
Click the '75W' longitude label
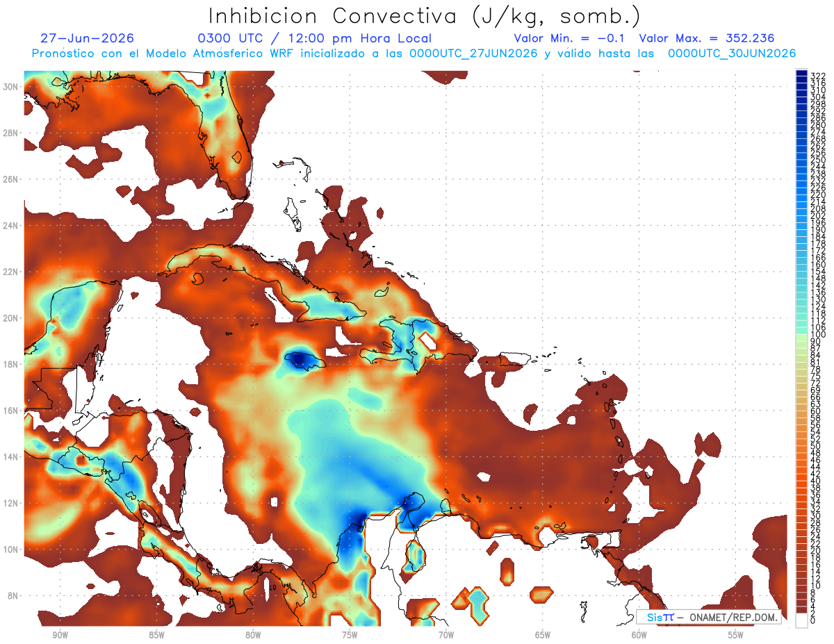tap(350, 635)
